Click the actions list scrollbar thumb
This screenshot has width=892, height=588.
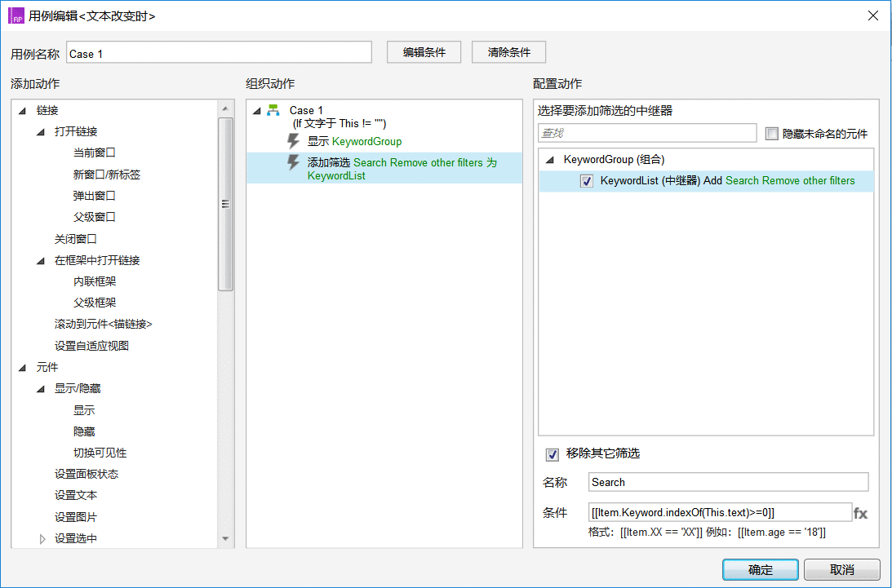point(225,204)
